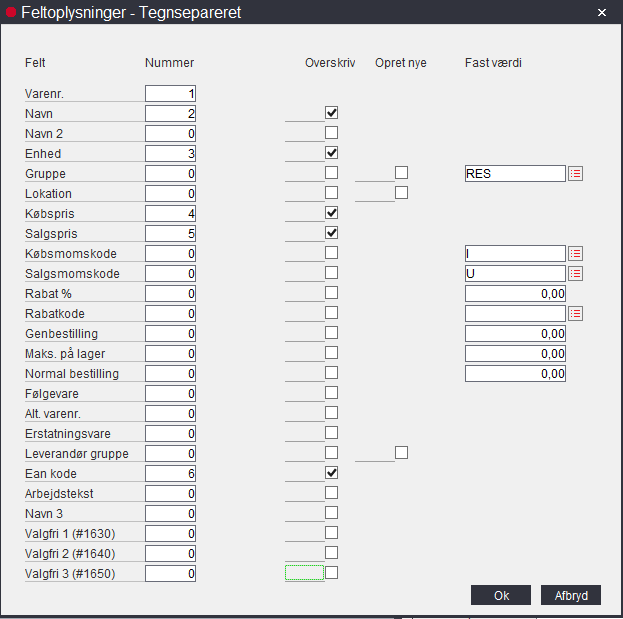Viewport: 623px width, 619px height.
Task: Uncheck Overskriv for Navn
Action: coord(331,113)
